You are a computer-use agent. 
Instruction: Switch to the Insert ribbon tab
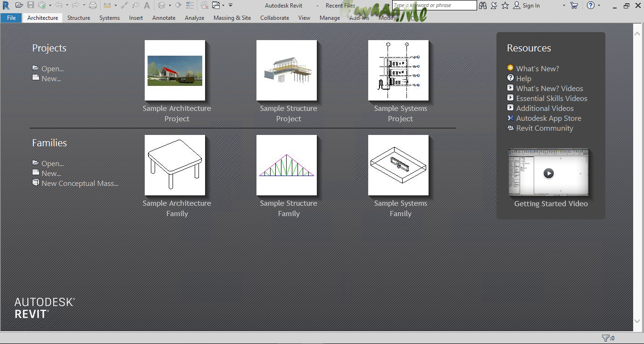pyautogui.click(x=136, y=17)
